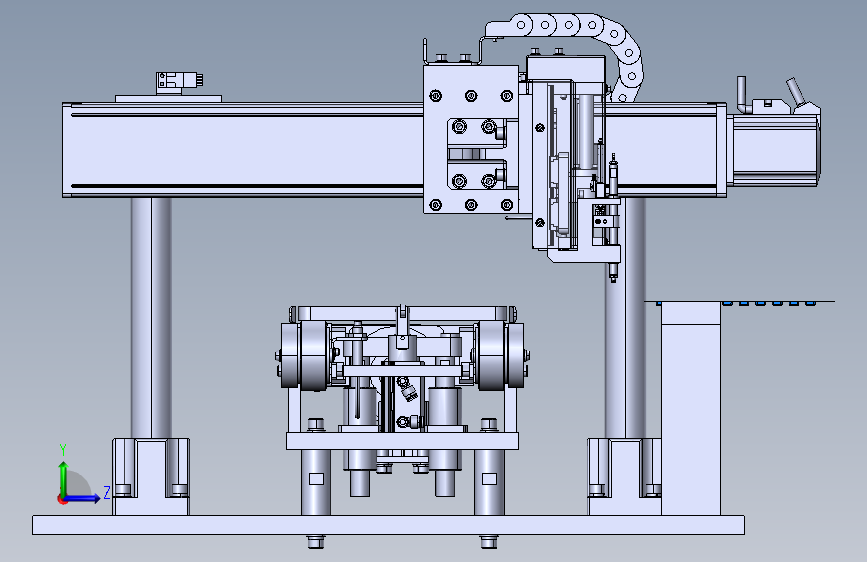This screenshot has width=867, height=562.
Task: Select the left vertical support column
Action: 150,318
